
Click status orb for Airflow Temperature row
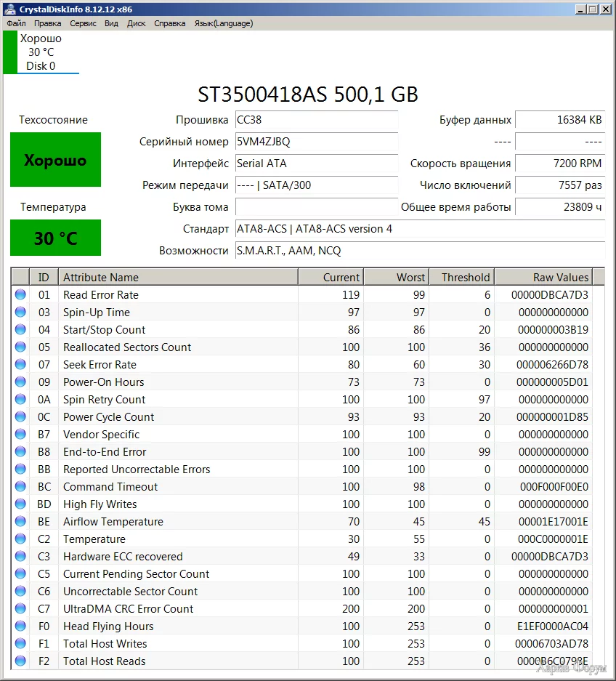pyautogui.click(x=20, y=522)
